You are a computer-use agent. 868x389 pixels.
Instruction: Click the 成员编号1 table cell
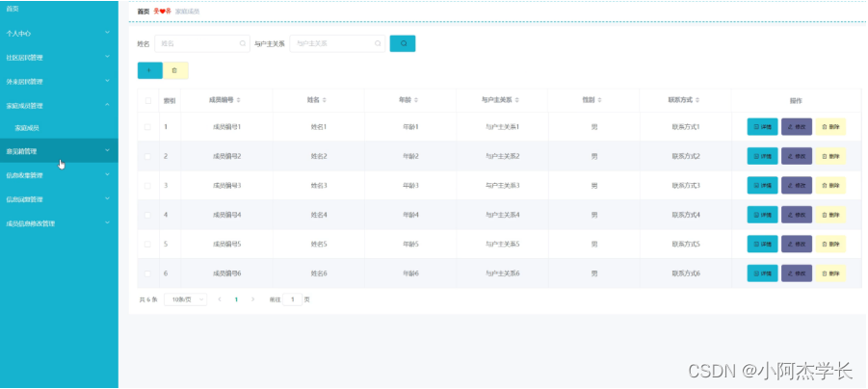click(x=227, y=127)
